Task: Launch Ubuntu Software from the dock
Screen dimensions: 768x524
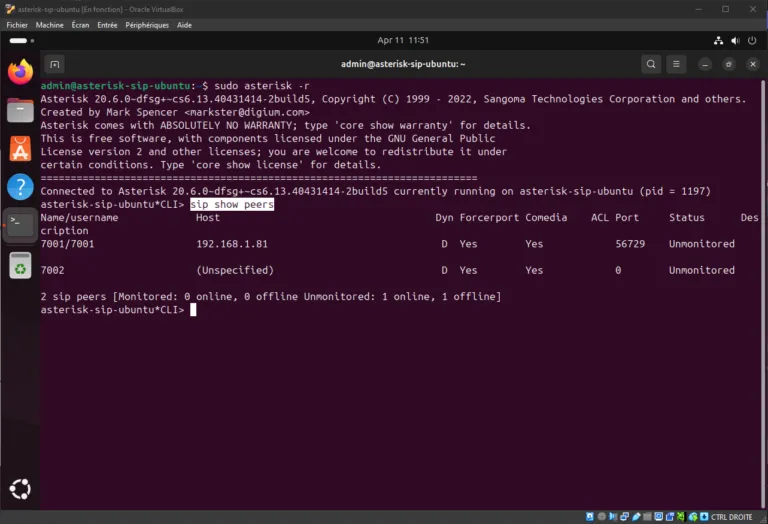Action: [x=20, y=148]
